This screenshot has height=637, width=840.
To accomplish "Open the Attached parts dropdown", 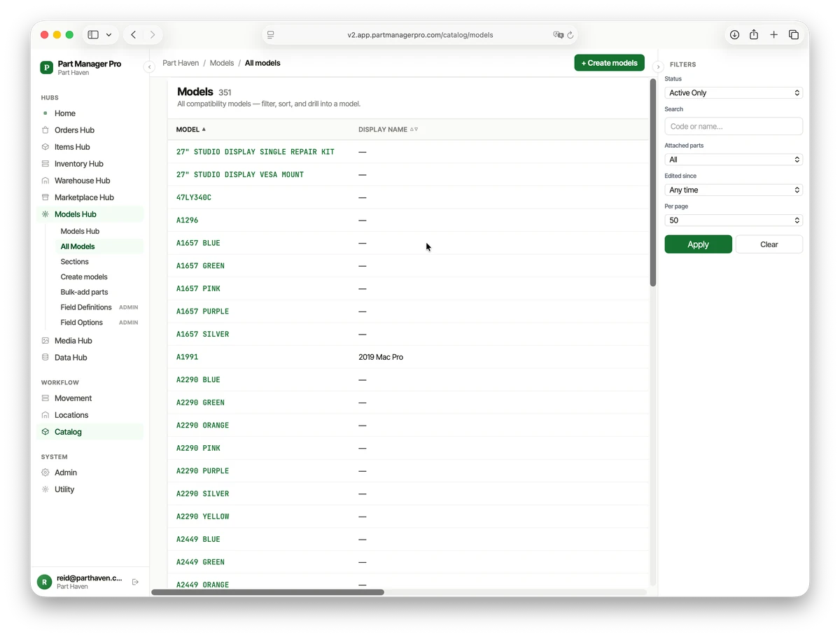I will [x=734, y=160].
